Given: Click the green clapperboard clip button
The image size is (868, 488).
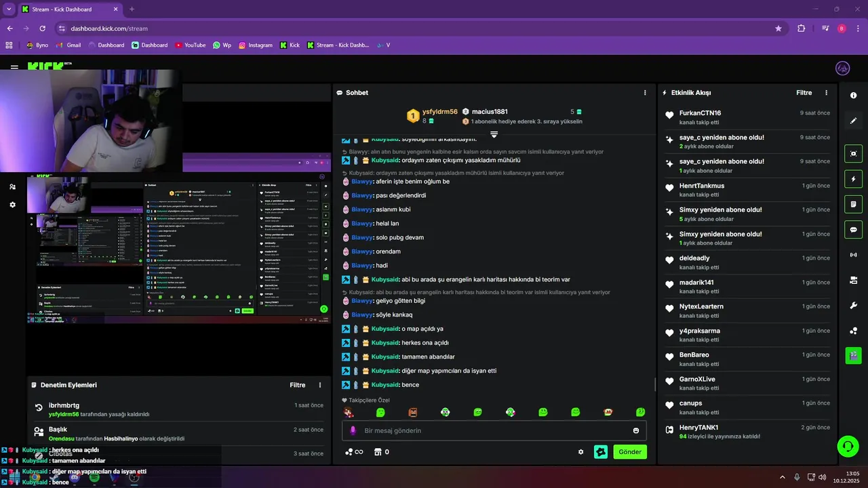Looking at the screenshot, I should point(853,355).
